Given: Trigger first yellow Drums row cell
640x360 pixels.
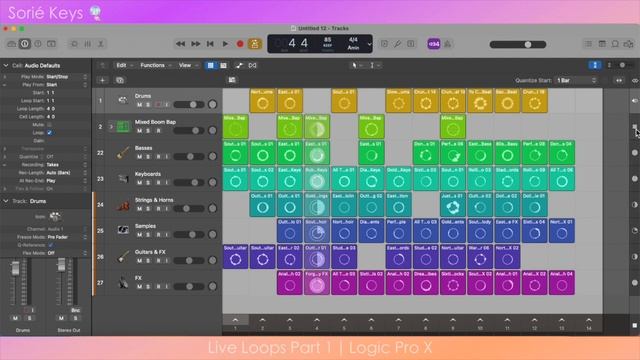Looking at the screenshot, I should click(x=262, y=100).
